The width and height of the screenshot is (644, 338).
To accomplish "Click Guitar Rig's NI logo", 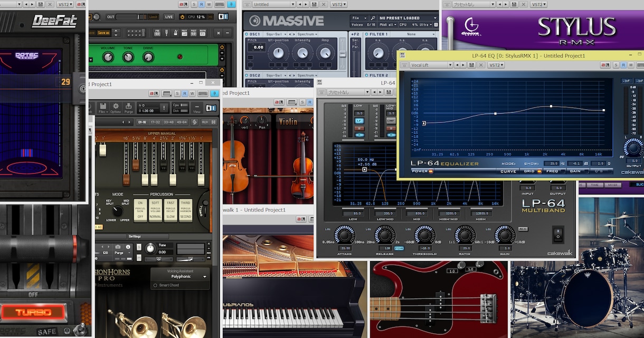I will [x=223, y=16].
